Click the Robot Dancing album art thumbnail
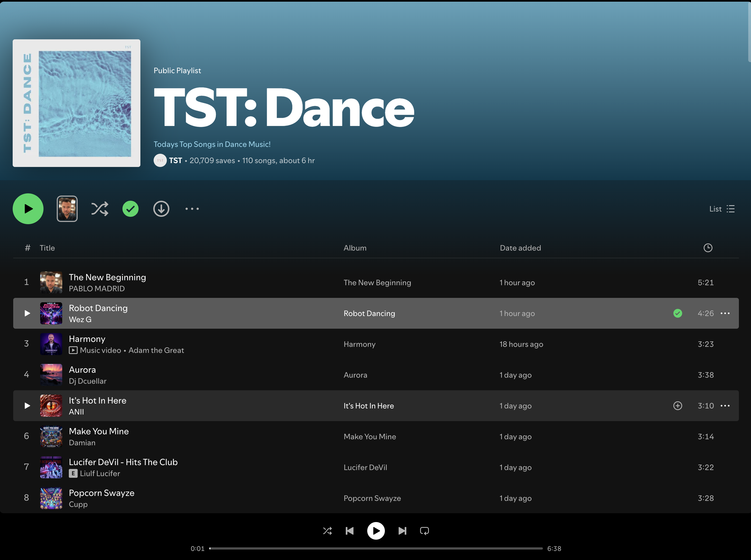This screenshot has width=751, height=560. [x=51, y=313]
